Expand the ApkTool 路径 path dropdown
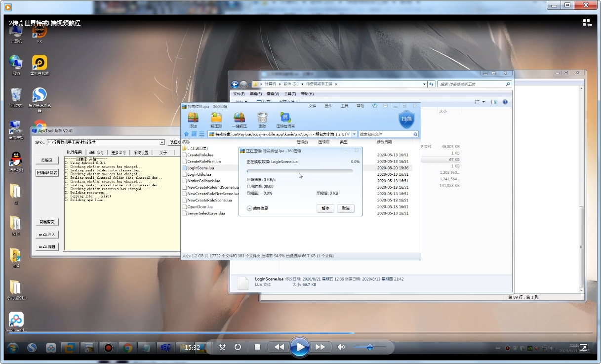 pos(162,142)
